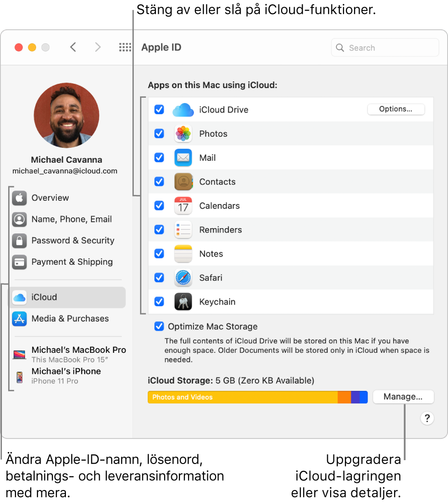This screenshot has height=503, width=448.
Task: Go back with the left chevron
Action: click(x=73, y=47)
